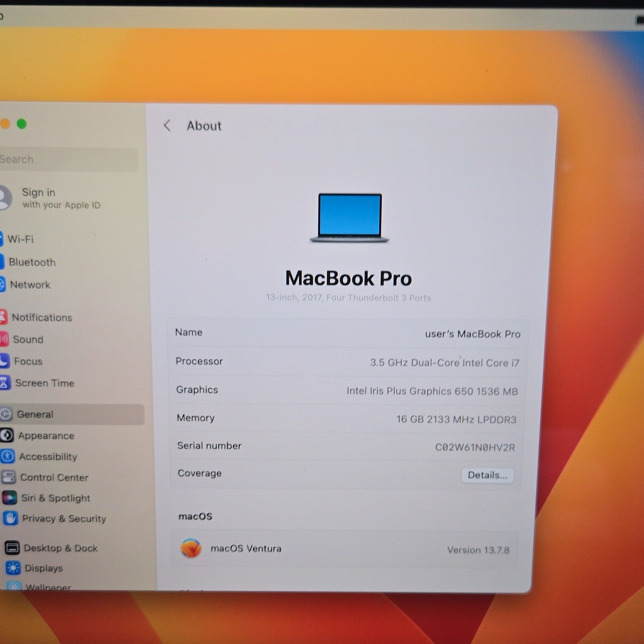
Task: Click the Privacy & Security hand icon
Action: click(x=10, y=518)
